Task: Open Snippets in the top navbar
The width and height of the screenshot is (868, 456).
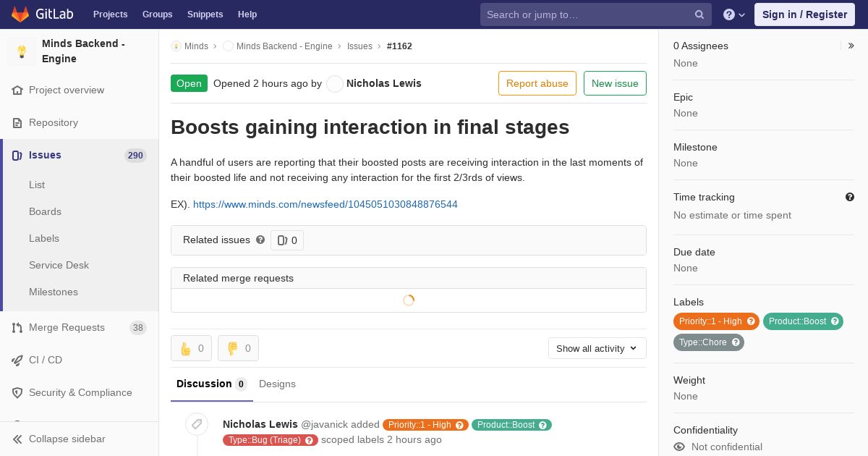Action: coord(205,14)
